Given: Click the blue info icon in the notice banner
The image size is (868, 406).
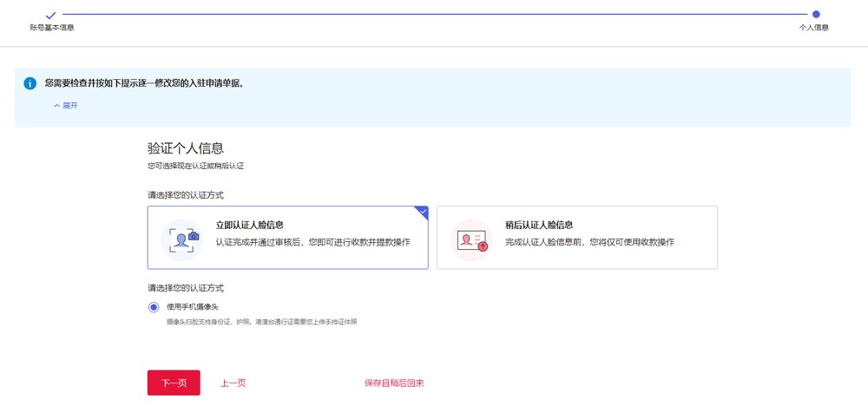Looking at the screenshot, I should tap(30, 83).
